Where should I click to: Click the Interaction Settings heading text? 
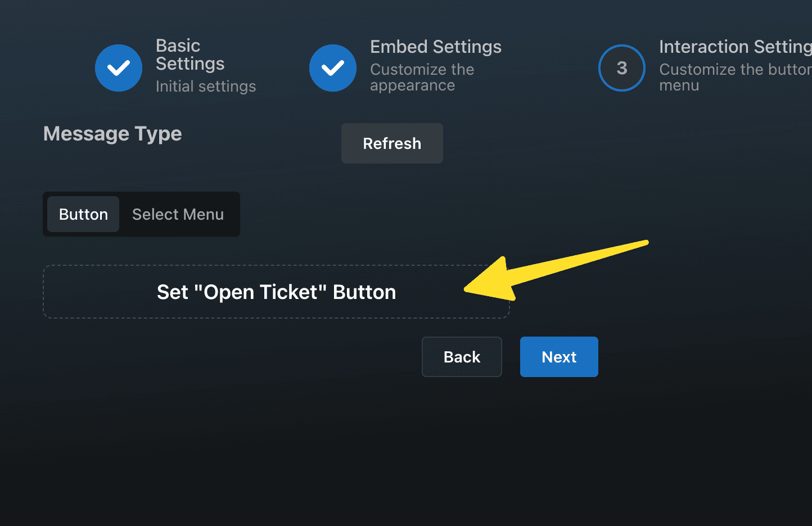731,47
